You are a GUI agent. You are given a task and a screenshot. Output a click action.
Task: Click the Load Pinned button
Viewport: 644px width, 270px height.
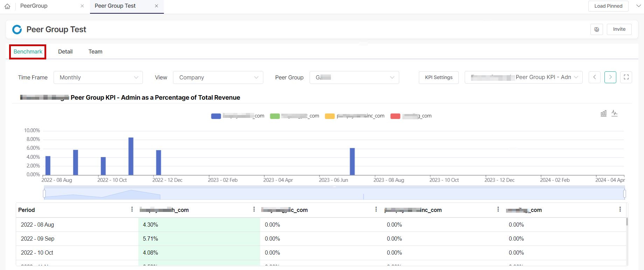[x=608, y=6]
